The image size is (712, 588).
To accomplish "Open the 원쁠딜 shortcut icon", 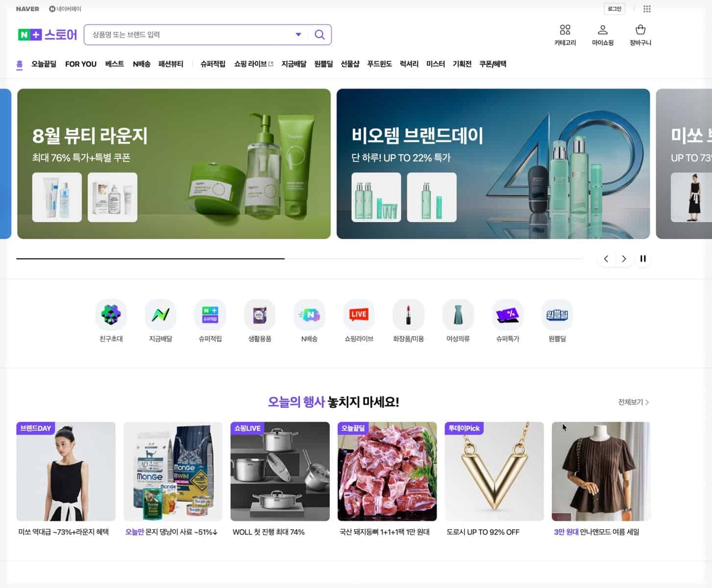I will [x=557, y=315].
